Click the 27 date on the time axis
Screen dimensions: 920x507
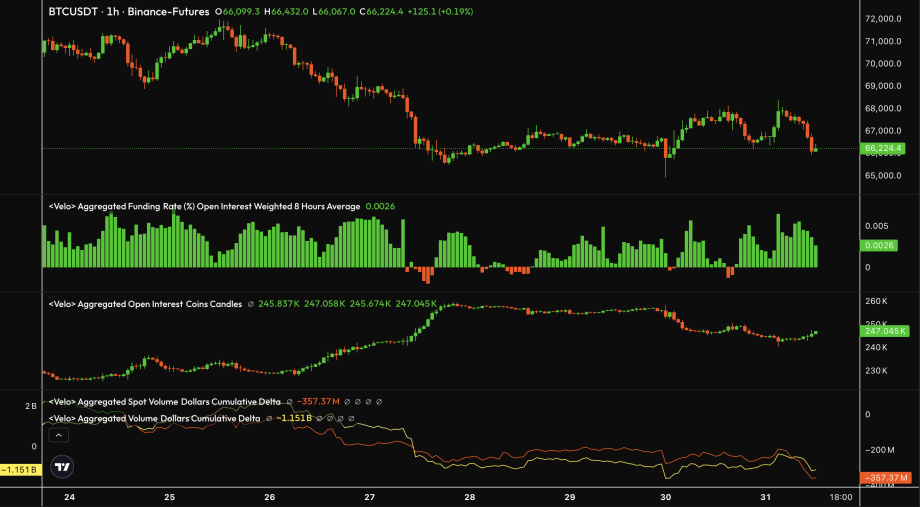tap(370, 496)
